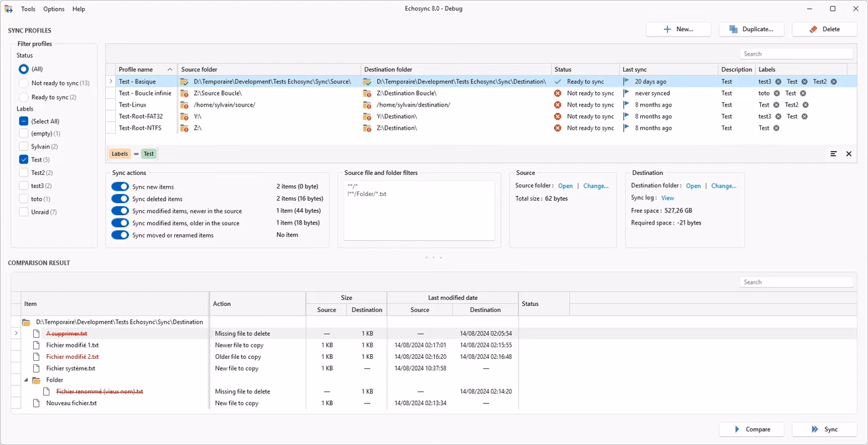Click Change... for the source folder
Image resolution: width=868 pixels, height=445 pixels.
click(596, 186)
